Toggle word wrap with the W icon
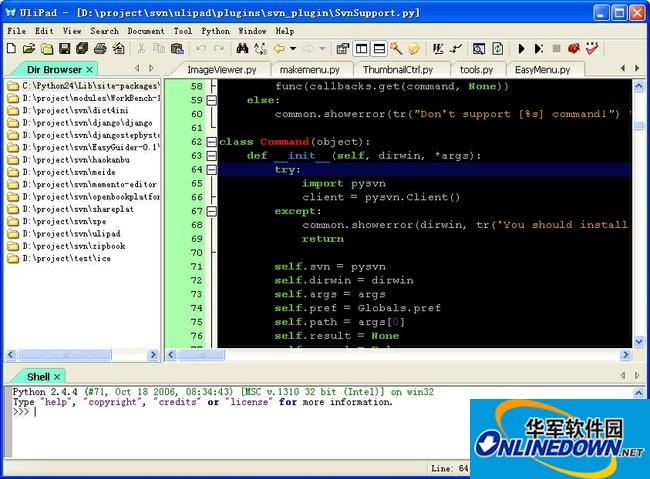 click(438, 49)
